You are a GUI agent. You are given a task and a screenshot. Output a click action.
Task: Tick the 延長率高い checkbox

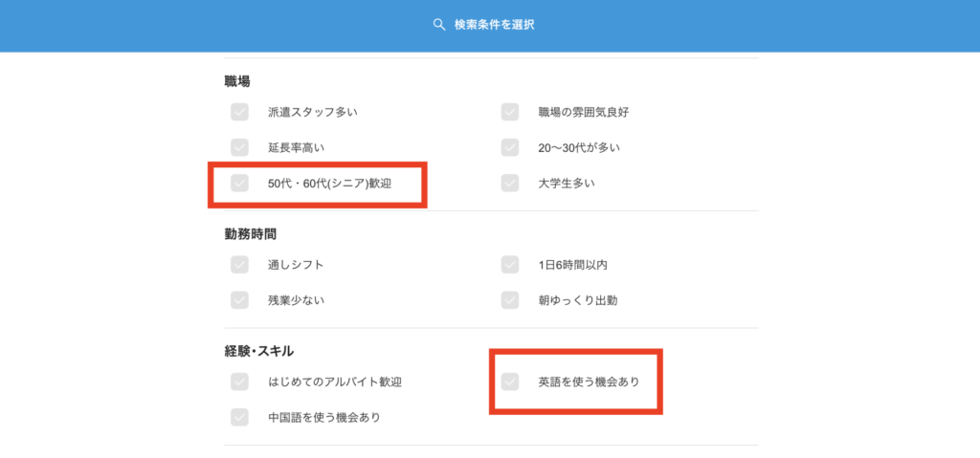point(239,147)
